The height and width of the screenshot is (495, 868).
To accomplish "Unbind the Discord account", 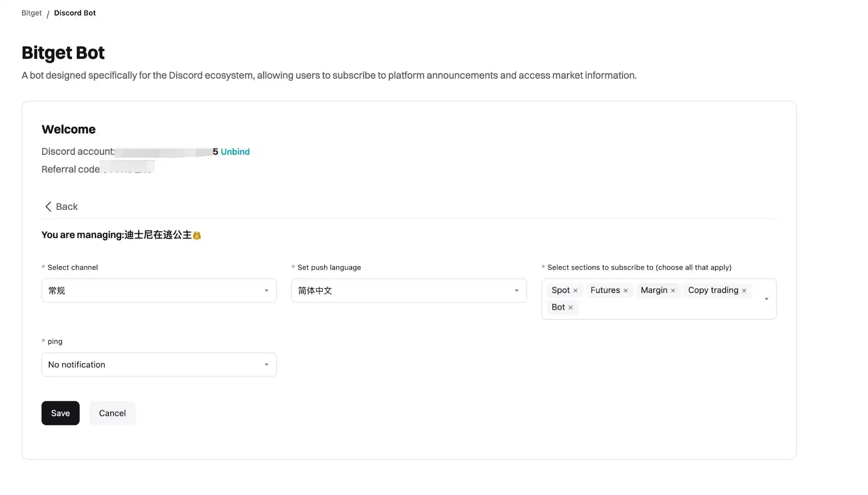I will tap(235, 152).
